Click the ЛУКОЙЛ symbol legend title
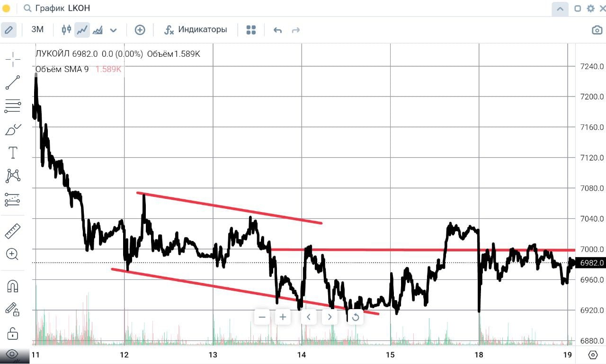 (x=53, y=54)
